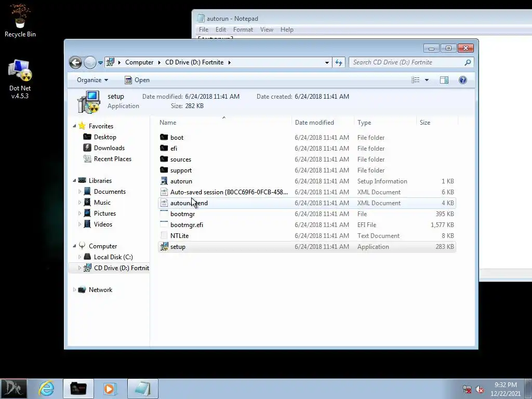Sort files by Name column header
Screen dimensions: 532x399
click(168, 123)
